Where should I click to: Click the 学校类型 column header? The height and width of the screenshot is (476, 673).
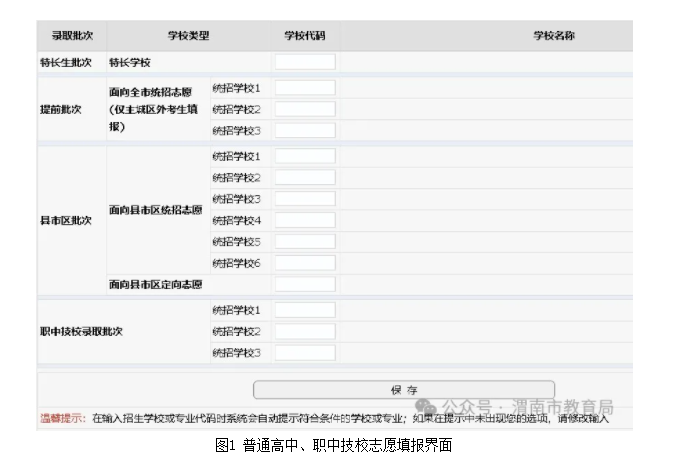coord(188,36)
